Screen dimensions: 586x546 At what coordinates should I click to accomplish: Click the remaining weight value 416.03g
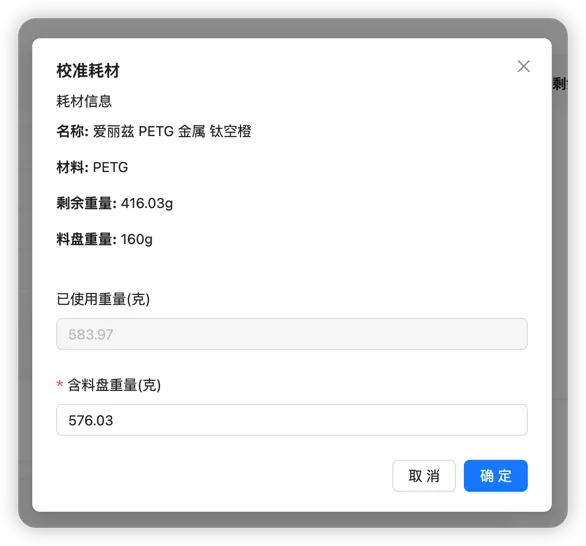coord(147,203)
